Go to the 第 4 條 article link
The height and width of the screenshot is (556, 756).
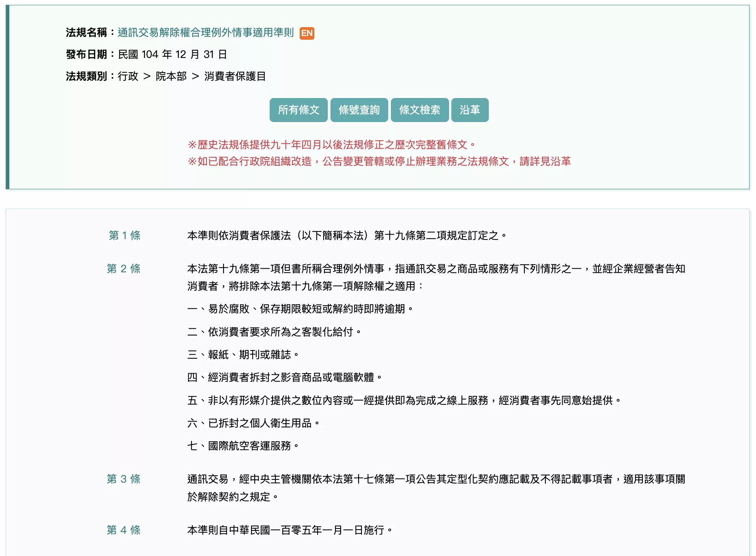124,530
